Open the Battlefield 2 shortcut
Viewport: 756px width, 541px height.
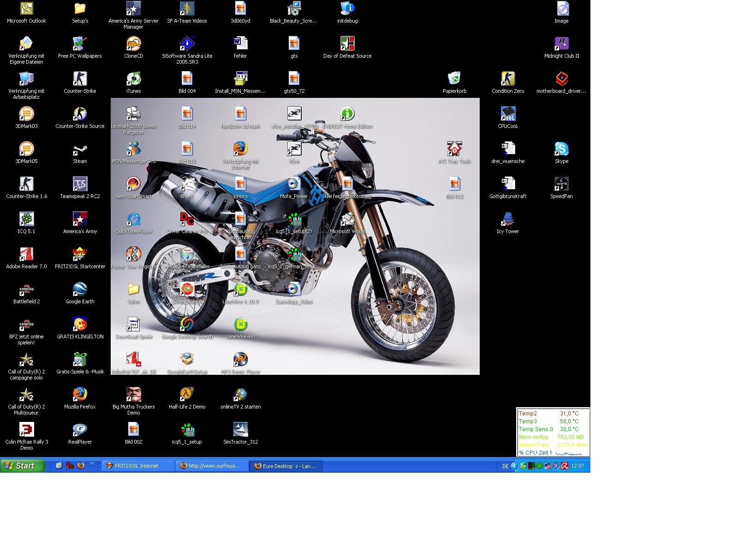coord(26,290)
